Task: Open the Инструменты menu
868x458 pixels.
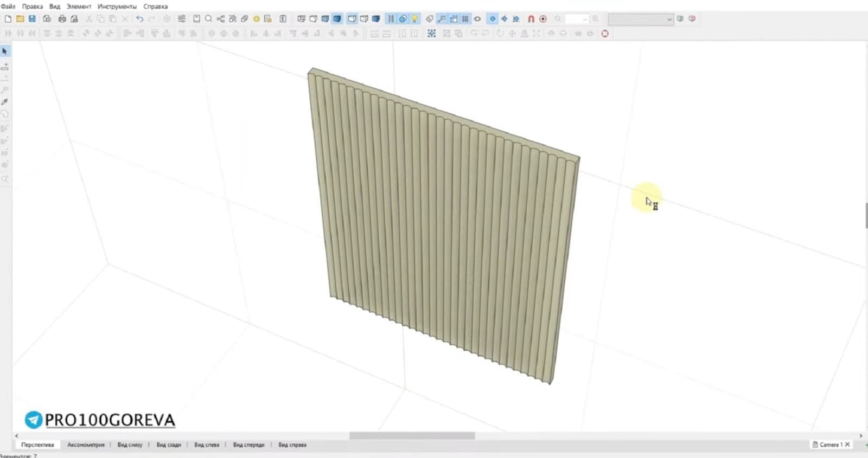Action: [117, 7]
